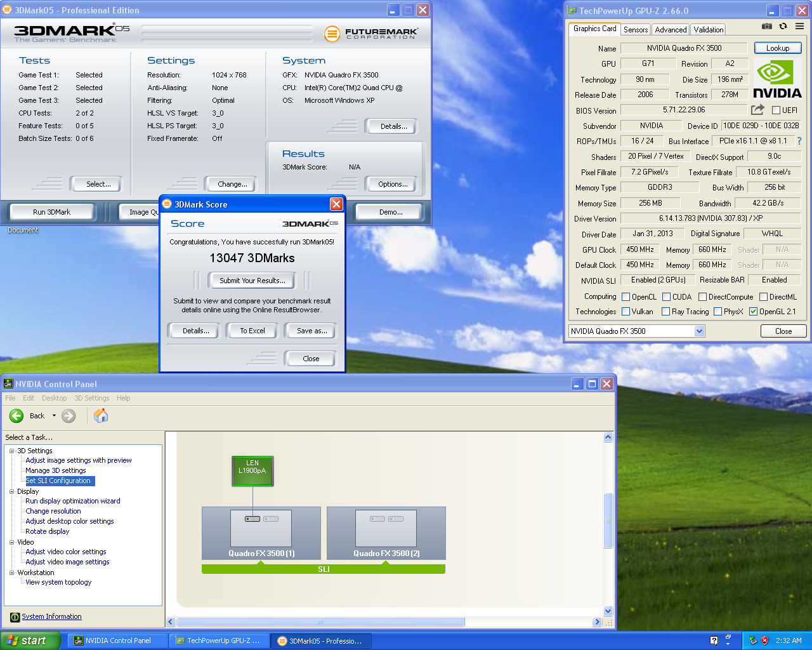The width and height of the screenshot is (812, 650).
Task: Click the System Information icon
Action: 15,617
